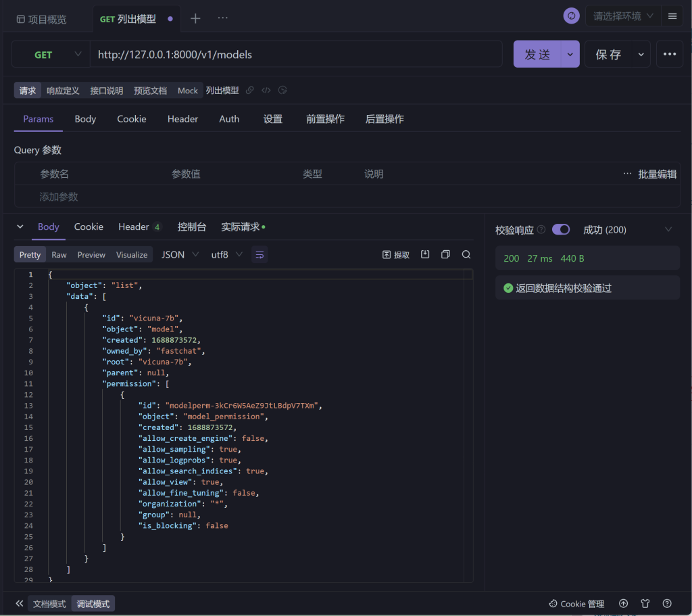Copy response body icon
Viewport: 692px width, 616px height.
[x=446, y=254]
